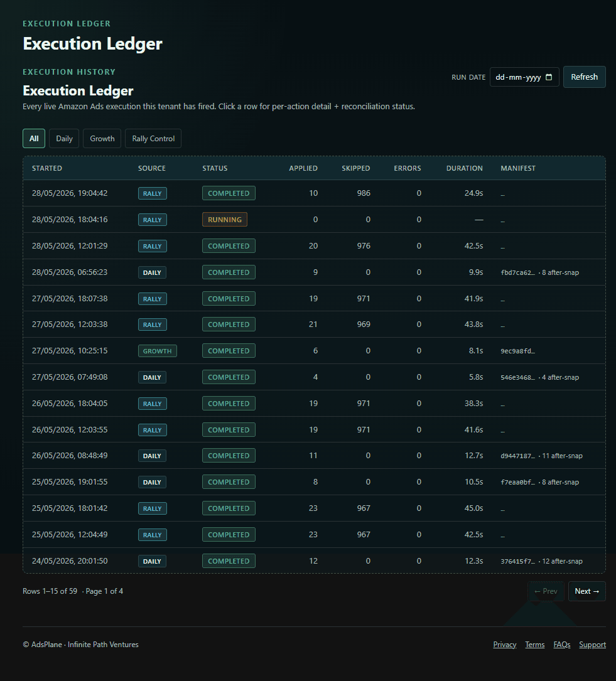
Task: Click the GROWTH source badge
Action: point(157,351)
